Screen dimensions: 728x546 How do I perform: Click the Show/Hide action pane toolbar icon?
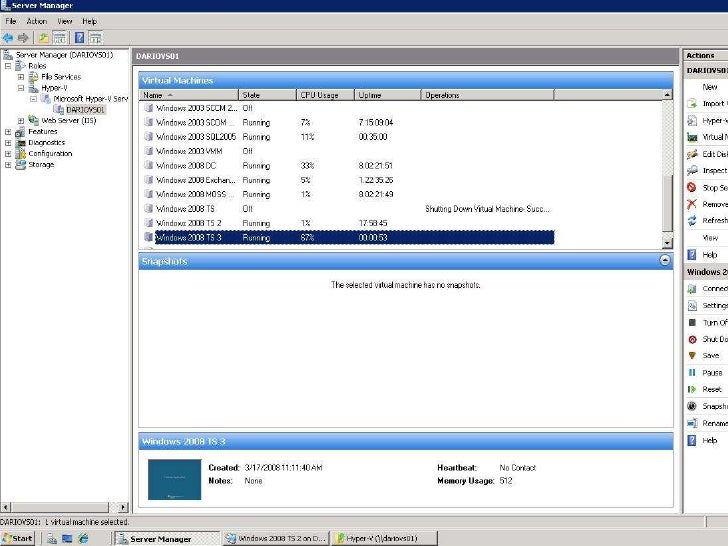click(95, 38)
